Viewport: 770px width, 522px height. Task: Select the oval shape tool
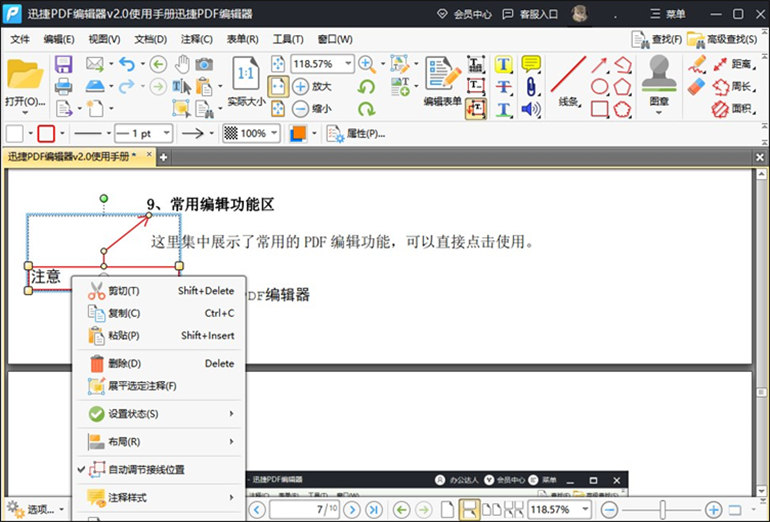pos(599,87)
